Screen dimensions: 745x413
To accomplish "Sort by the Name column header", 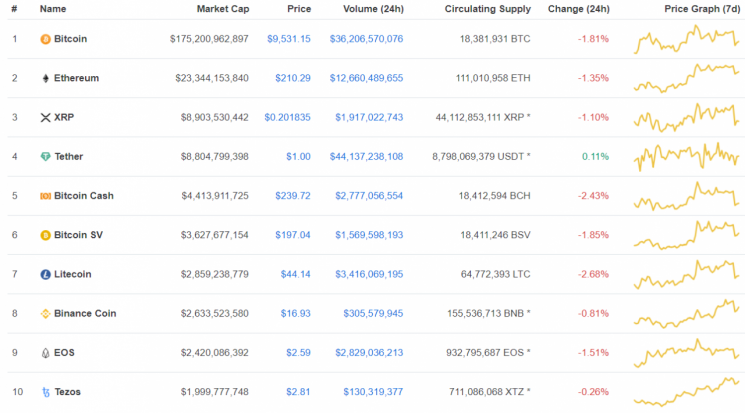I will [x=53, y=9].
